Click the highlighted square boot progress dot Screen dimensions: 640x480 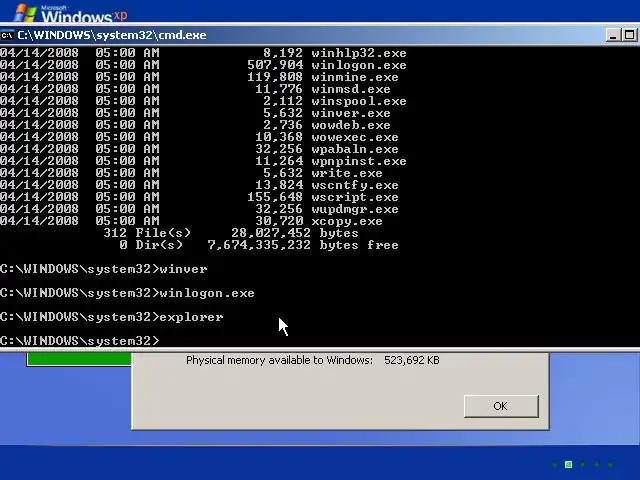pyautogui.click(x=568, y=464)
